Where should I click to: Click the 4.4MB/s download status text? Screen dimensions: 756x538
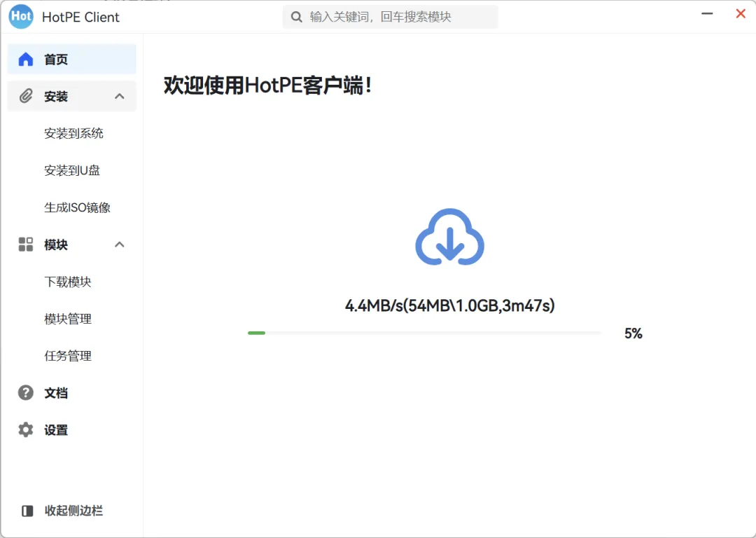click(450, 305)
